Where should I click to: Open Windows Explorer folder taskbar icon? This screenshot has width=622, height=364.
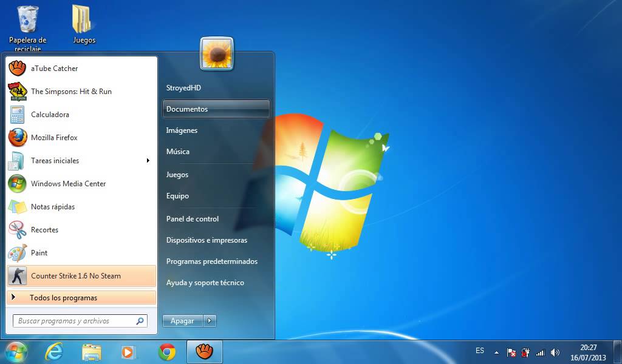pos(92,352)
